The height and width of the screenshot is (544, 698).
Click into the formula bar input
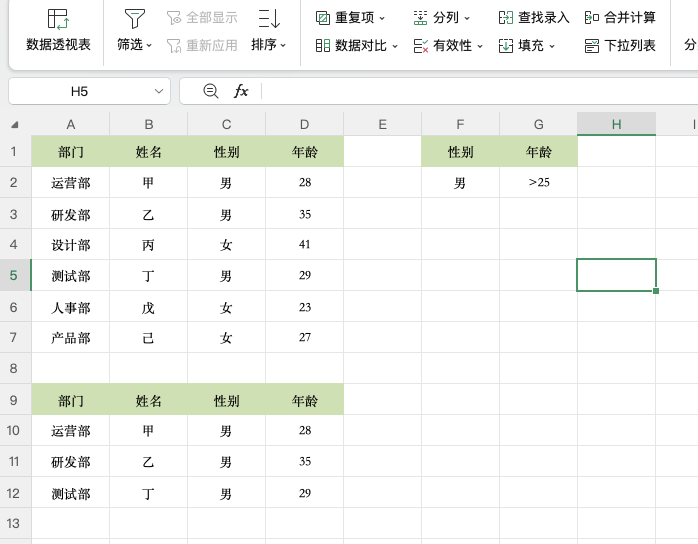pyautogui.click(x=481, y=91)
